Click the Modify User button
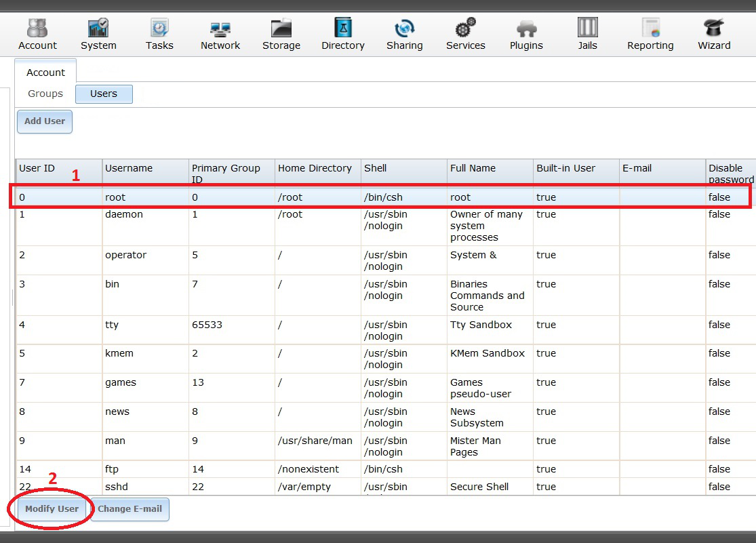 (52, 509)
